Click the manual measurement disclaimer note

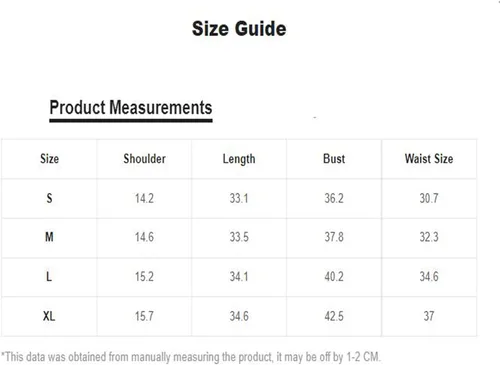[x=191, y=357]
